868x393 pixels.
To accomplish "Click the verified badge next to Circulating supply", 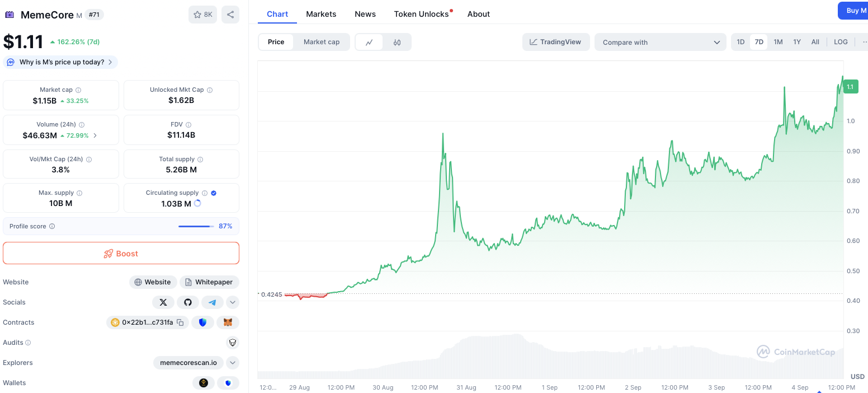I will pyautogui.click(x=214, y=193).
